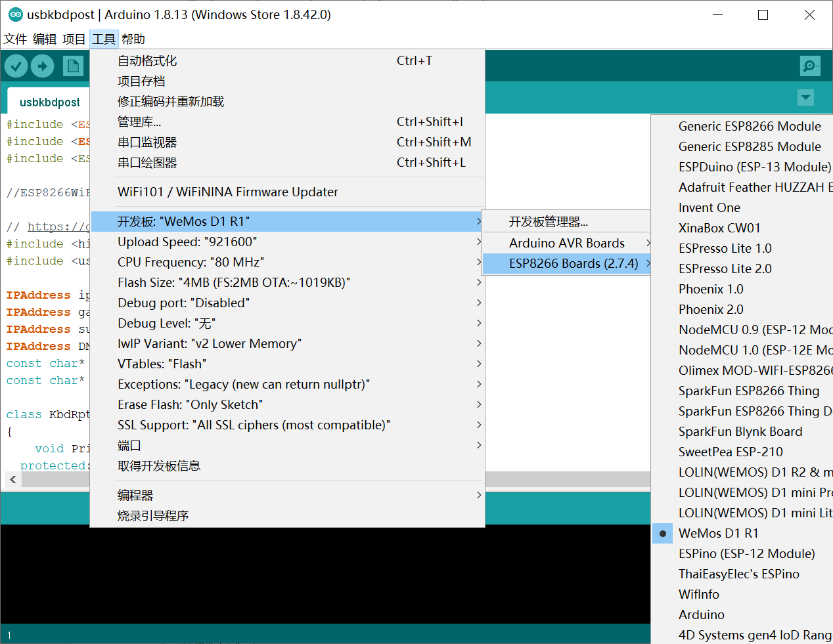Open the Serial Monitor magnifier icon

pos(810,66)
